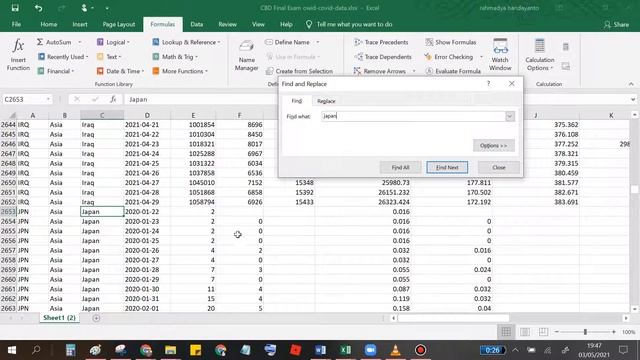
Task: Click the Undo icon
Action: (x=38, y=8)
